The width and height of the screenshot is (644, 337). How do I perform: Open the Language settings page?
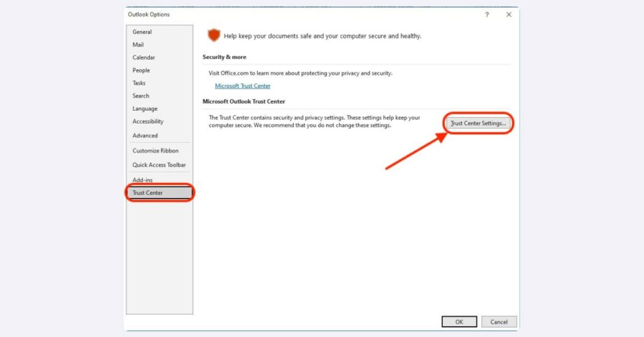[145, 109]
